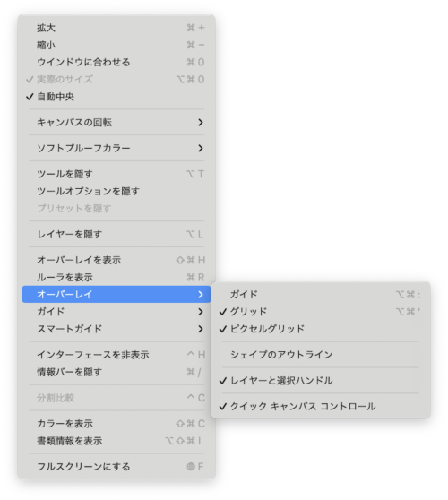
Task: Toggle the グリッド overlay checkmark
Action: coord(321,312)
